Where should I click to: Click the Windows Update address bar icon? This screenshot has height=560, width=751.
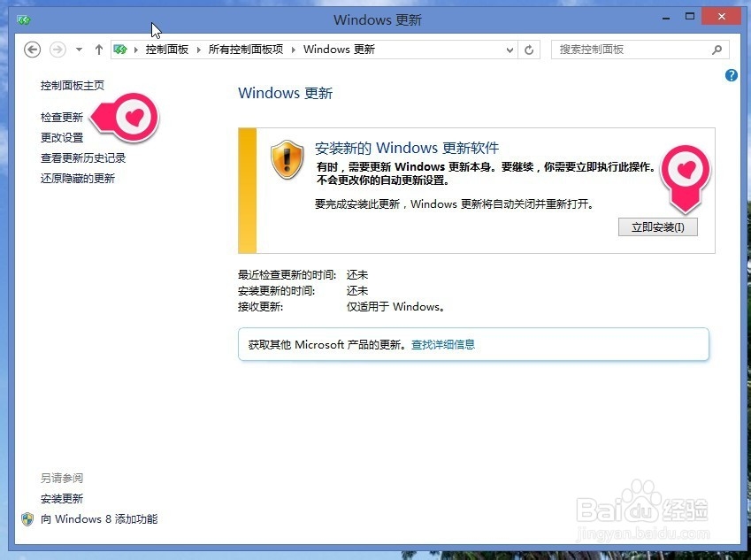click(120, 50)
